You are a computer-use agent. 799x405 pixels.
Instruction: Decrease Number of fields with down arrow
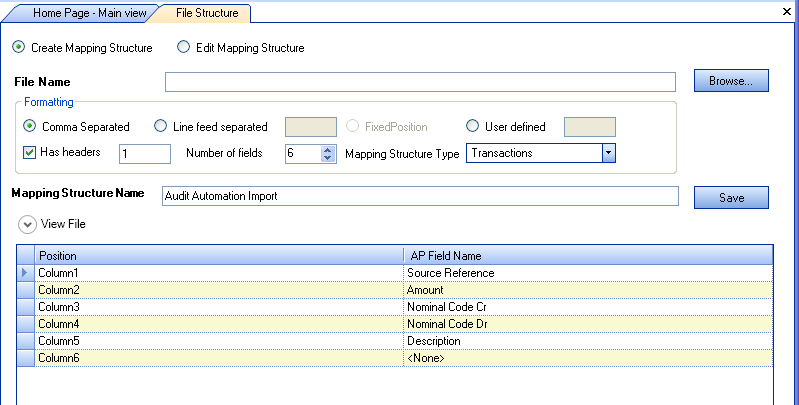[328, 158]
